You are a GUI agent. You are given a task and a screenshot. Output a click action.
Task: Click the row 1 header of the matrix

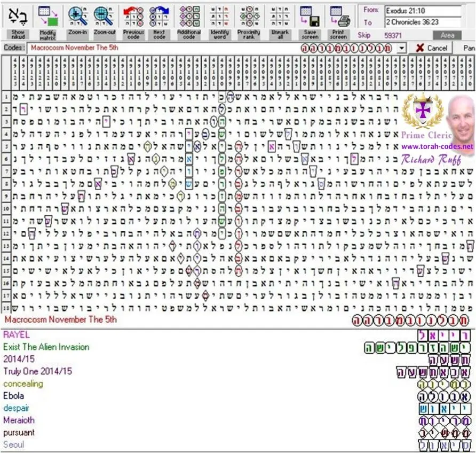6,97
